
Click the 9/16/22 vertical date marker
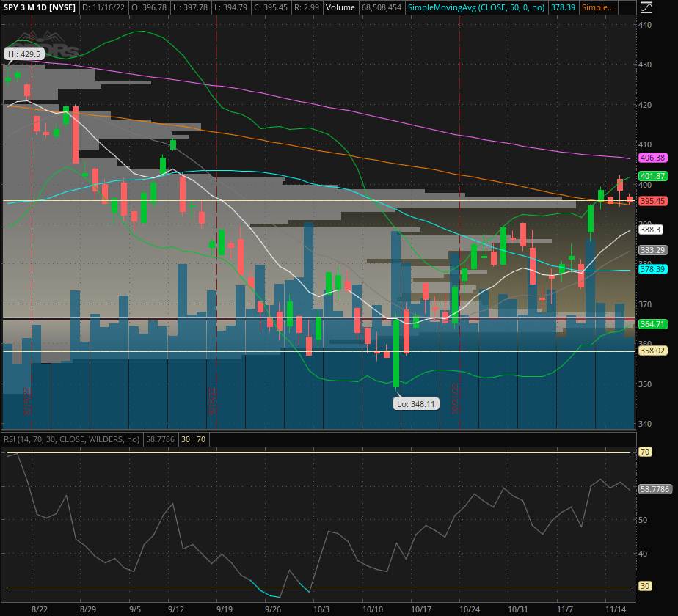[x=212, y=400]
